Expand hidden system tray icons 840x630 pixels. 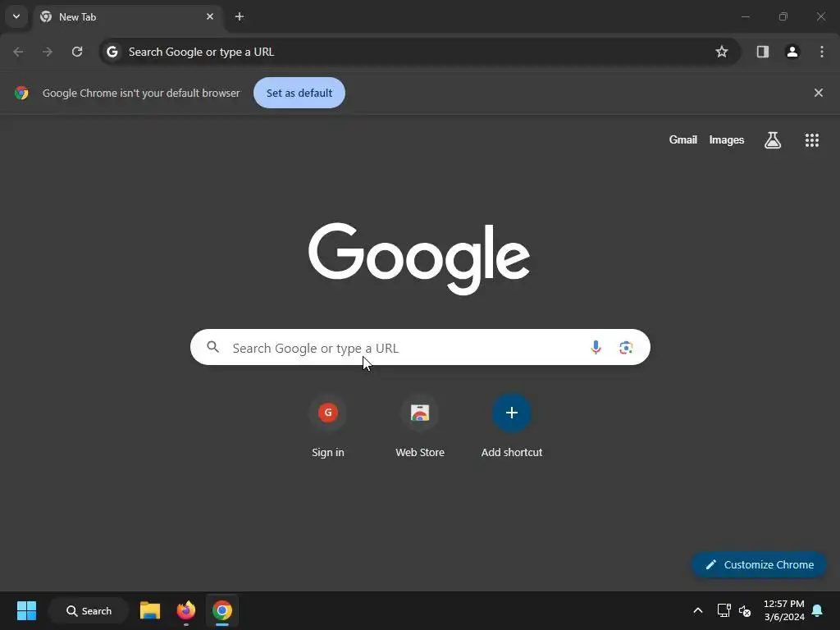click(x=697, y=610)
